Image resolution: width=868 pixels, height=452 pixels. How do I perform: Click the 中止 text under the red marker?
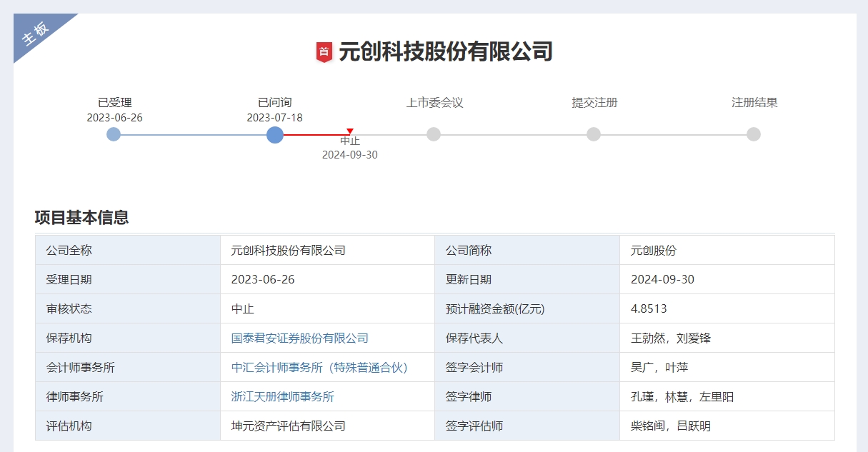pyautogui.click(x=350, y=141)
